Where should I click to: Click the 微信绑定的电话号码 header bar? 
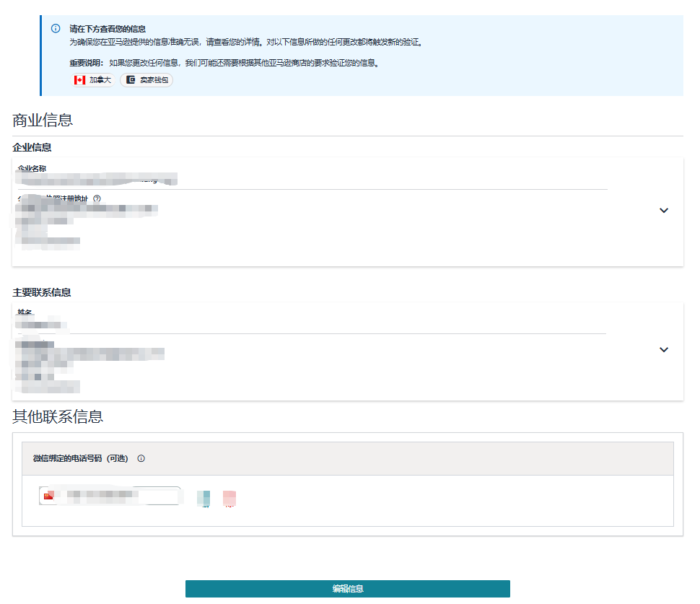(79, 458)
